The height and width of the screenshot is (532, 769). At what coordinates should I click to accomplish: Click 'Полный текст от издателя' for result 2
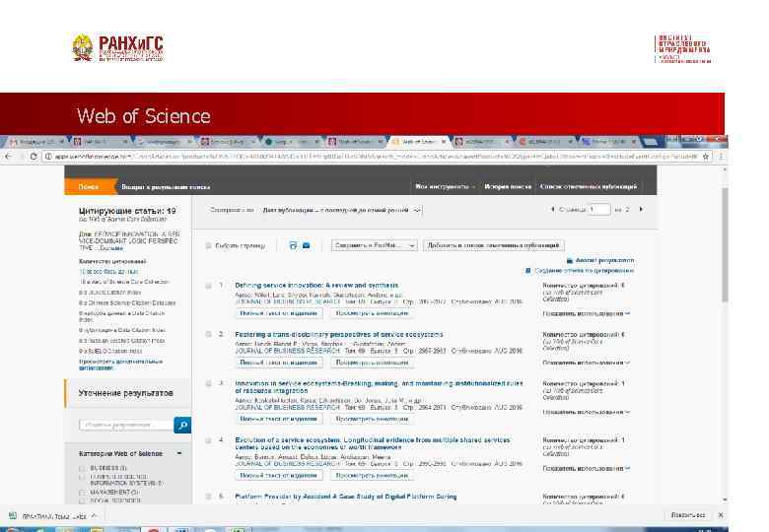279,363
